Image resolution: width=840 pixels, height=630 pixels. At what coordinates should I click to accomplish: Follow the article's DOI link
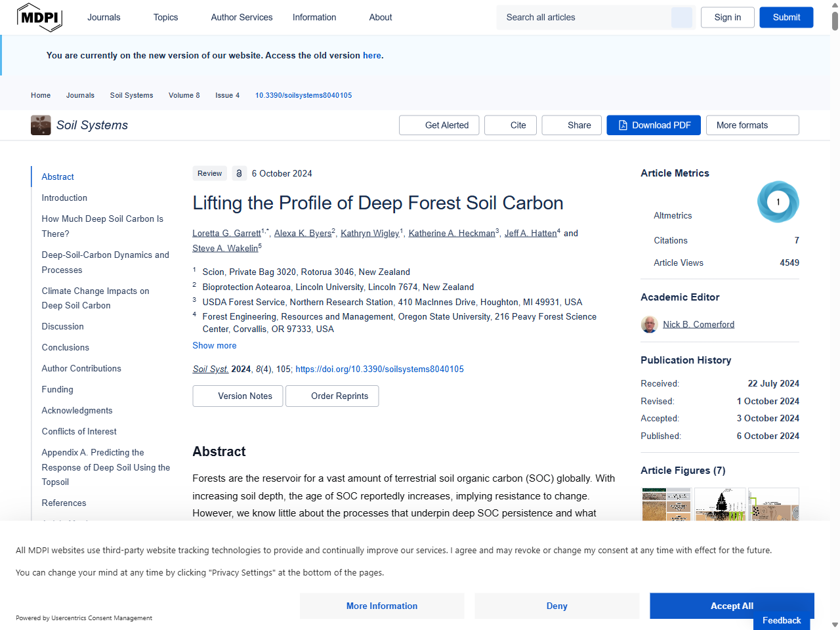[x=379, y=369]
